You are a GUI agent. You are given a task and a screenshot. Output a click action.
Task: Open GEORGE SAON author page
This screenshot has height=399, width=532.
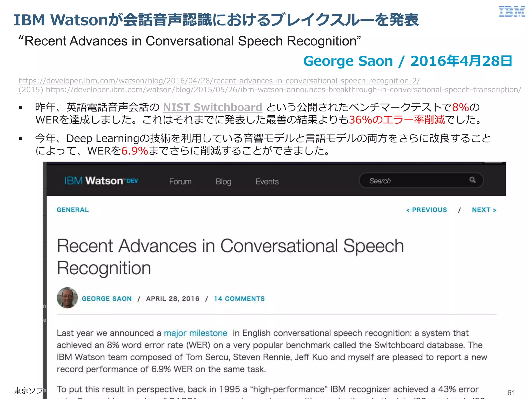(x=107, y=298)
